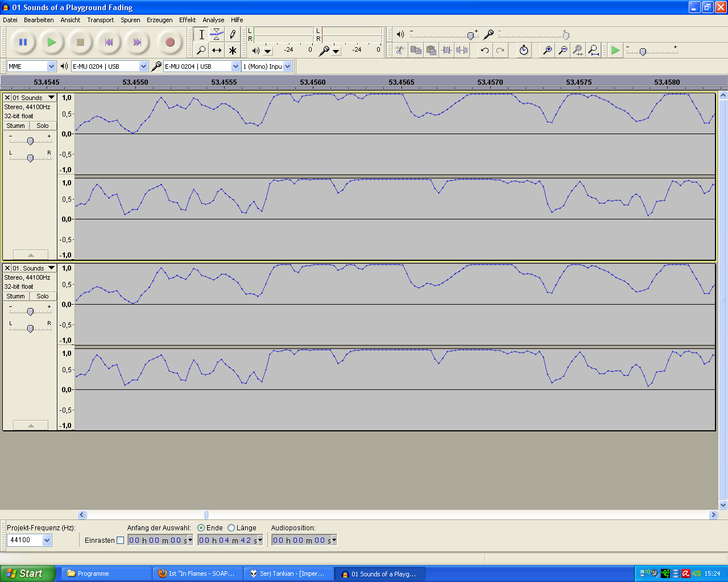Click the Paste clipboard icon

coord(431,50)
